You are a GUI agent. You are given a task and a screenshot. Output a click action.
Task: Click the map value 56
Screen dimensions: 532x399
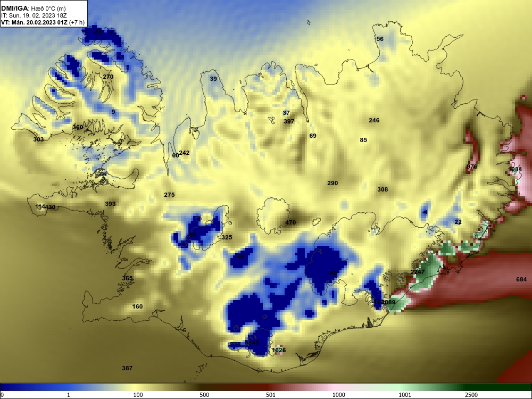click(x=380, y=39)
